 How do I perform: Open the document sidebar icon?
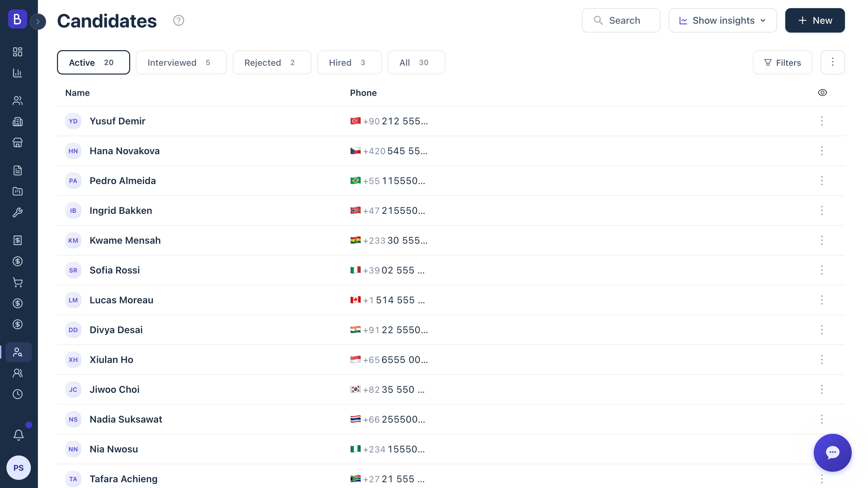18,170
